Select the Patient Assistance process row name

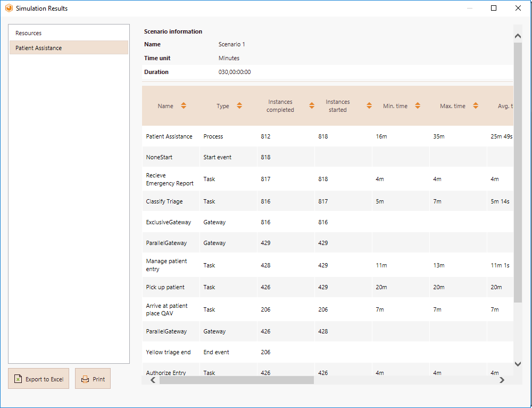coord(169,136)
